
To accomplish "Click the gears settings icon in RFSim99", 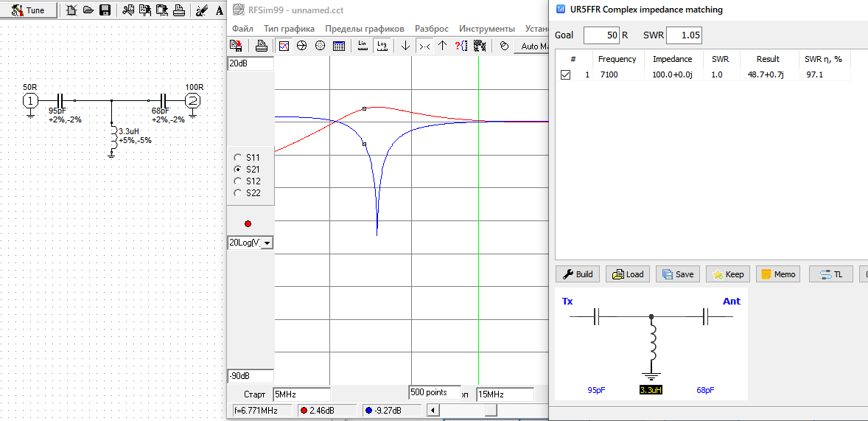I will click(x=480, y=46).
